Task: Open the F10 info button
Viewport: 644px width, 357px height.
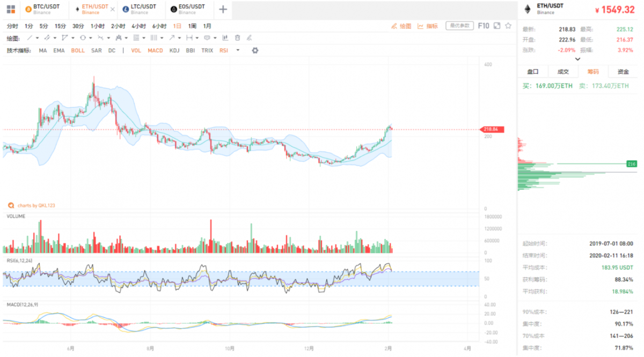Action: pos(484,25)
